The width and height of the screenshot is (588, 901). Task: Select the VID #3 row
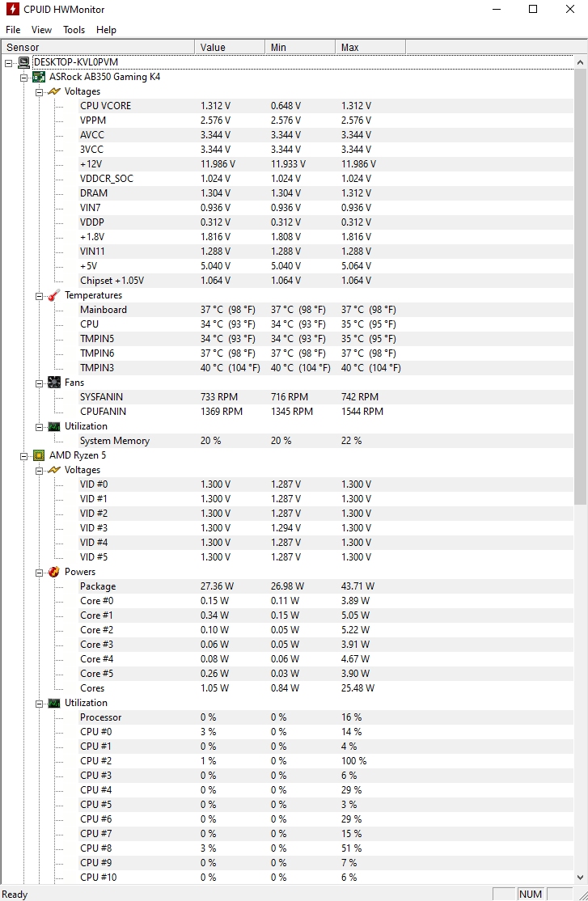(x=327, y=528)
